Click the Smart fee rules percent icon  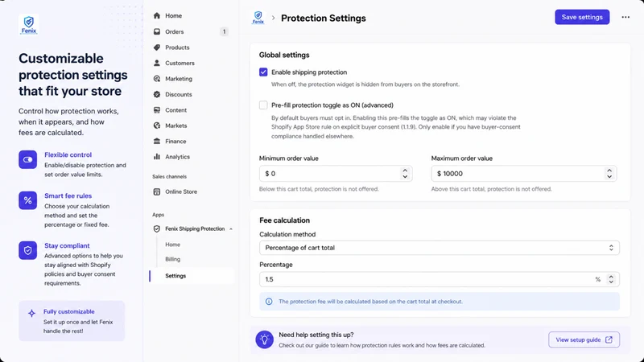click(x=27, y=200)
